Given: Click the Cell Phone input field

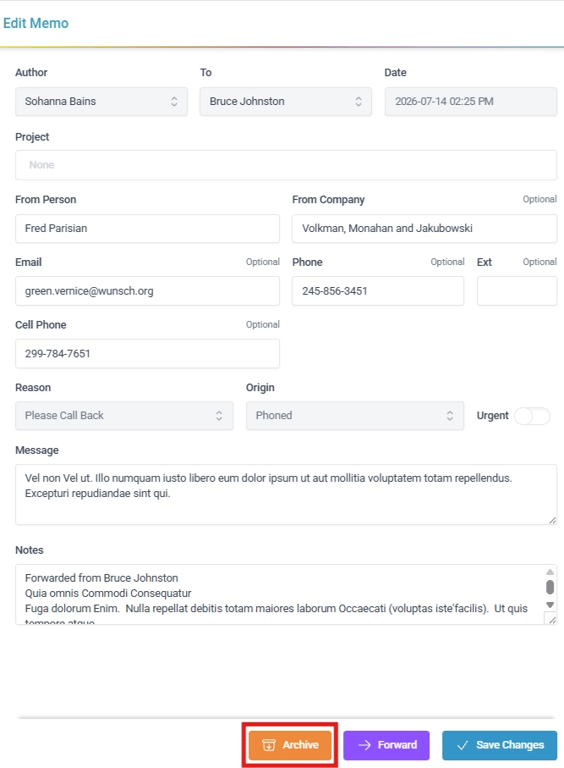Looking at the screenshot, I should click(147, 354).
